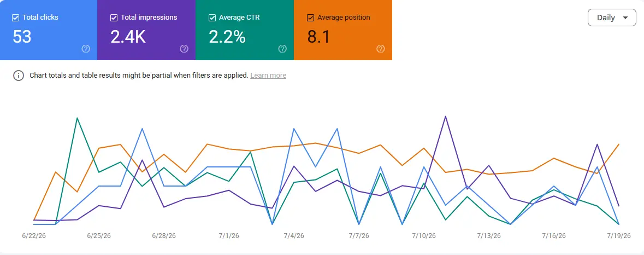
Task: Click the 7/19/26 date label on axis
Action: [x=619, y=236]
